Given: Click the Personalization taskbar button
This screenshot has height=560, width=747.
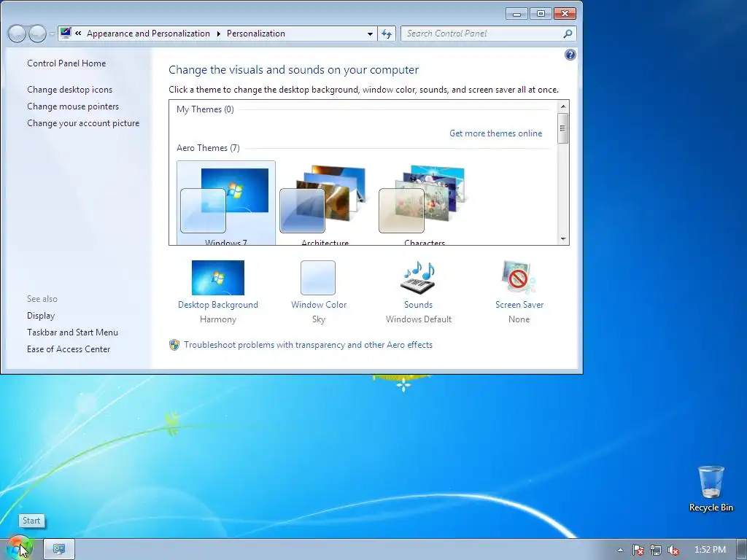Looking at the screenshot, I should tap(59, 550).
